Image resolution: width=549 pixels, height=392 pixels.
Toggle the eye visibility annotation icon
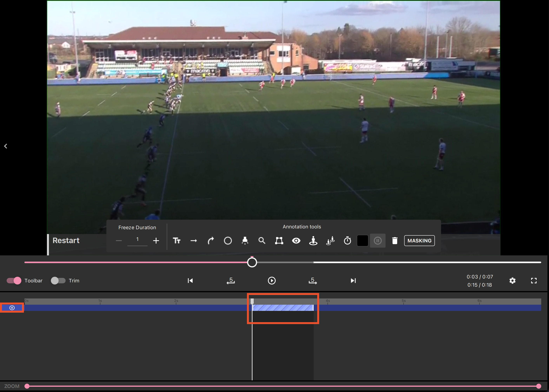[x=296, y=241]
